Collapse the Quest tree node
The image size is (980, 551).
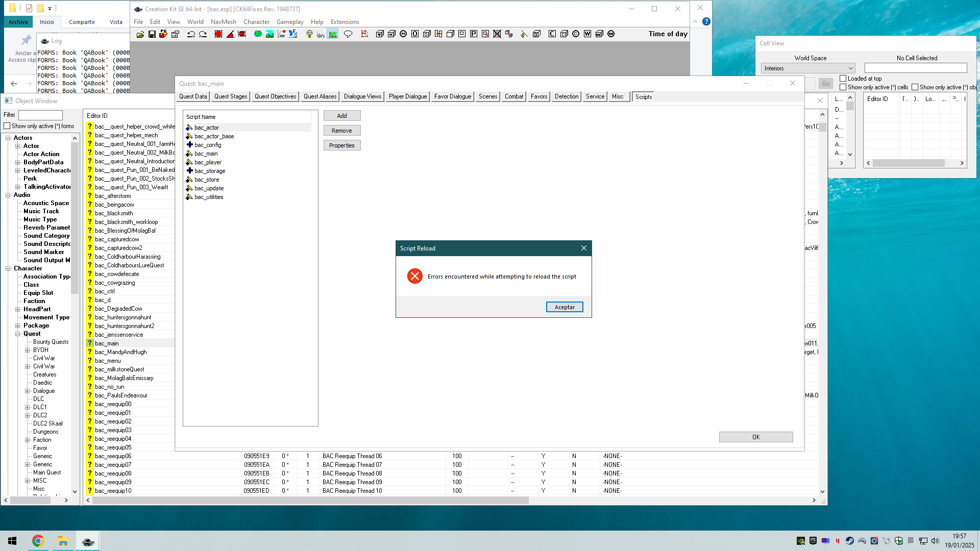(x=18, y=334)
